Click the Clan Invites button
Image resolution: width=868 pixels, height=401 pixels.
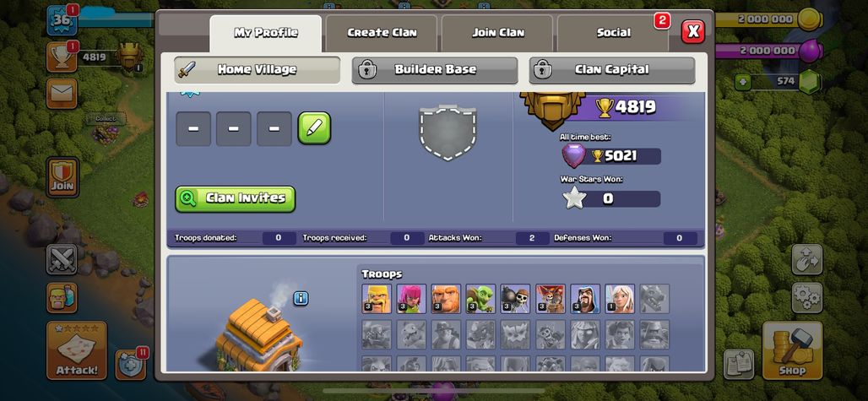coord(236,198)
